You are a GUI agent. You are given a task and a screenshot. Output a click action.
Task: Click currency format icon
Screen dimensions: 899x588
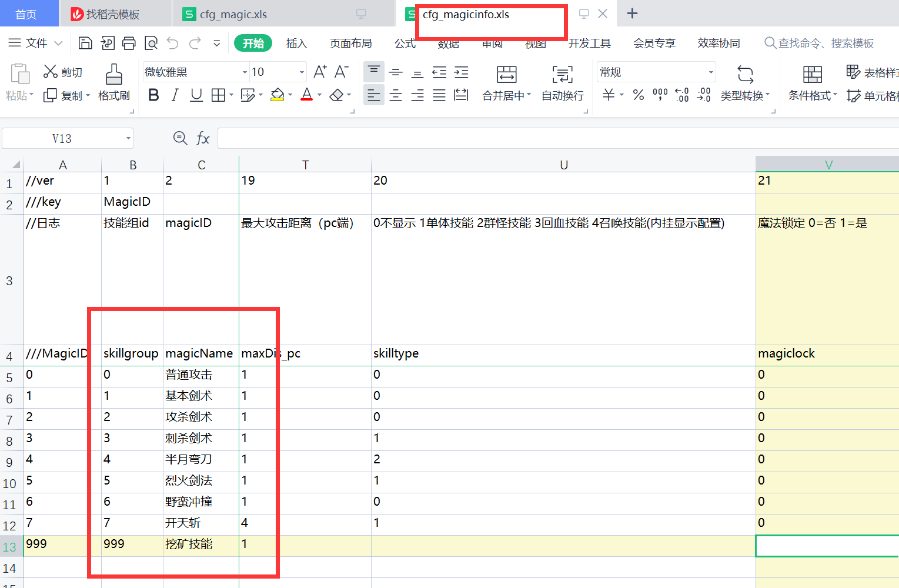tap(609, 95)
